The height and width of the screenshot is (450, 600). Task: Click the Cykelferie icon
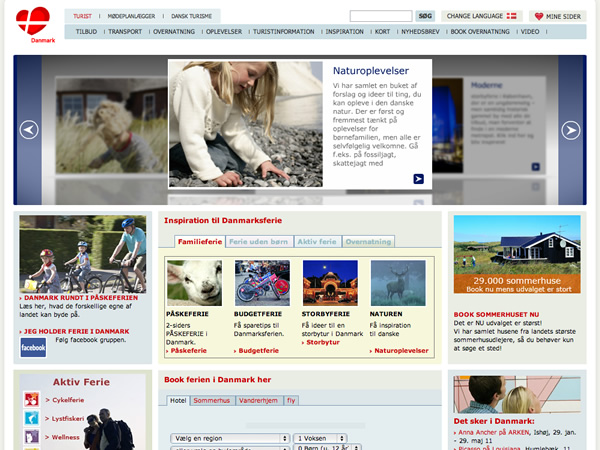[x=32, y=400]
